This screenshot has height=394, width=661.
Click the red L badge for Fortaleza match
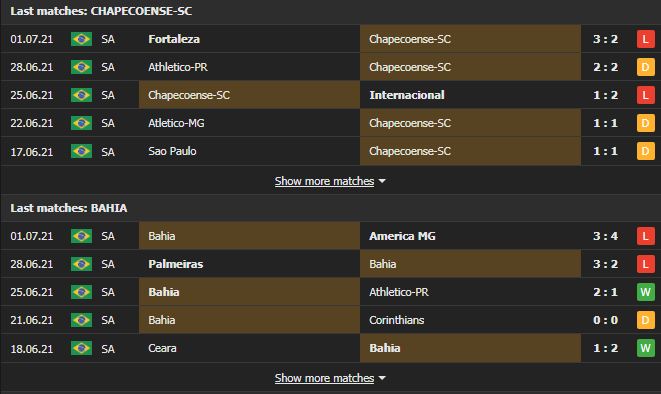(645, 39)
